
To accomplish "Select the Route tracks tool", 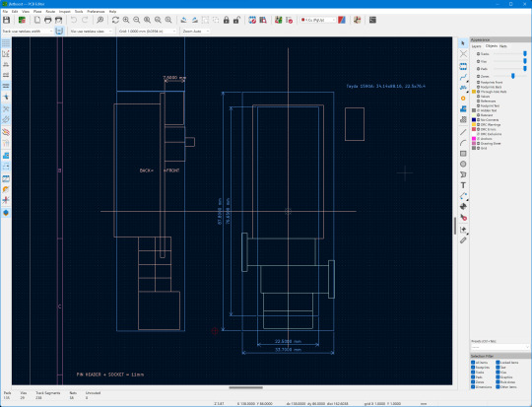I will click(x=463, y=77).
